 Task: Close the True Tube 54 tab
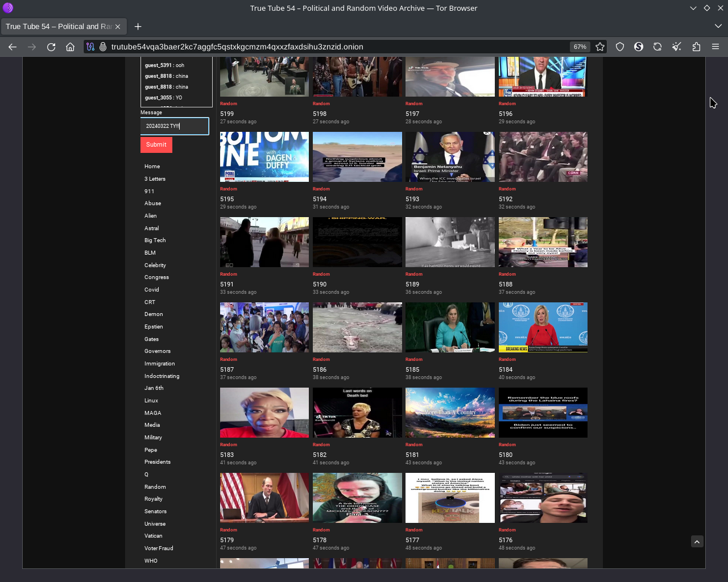tap(118, 27)
